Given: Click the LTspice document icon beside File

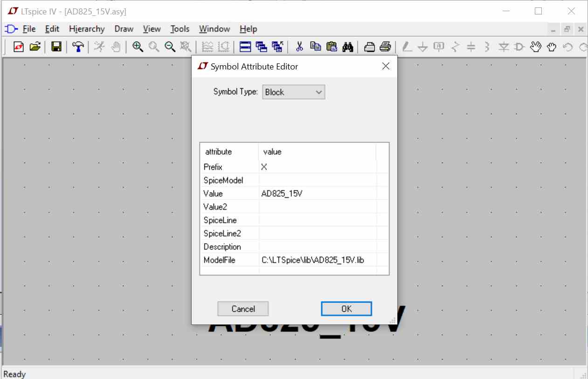Looking at the screenshot, I should (x=11, y=29).
